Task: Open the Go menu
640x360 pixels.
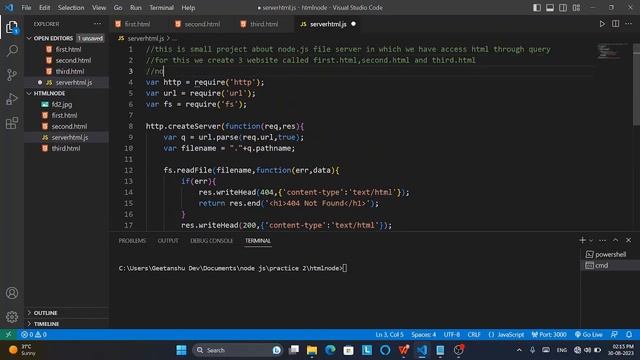Action: [118, 8]
